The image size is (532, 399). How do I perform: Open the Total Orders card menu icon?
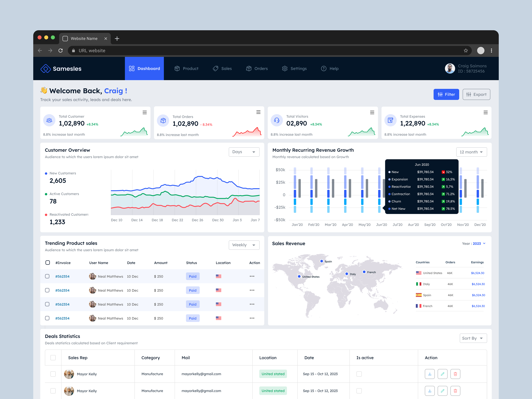258,112
